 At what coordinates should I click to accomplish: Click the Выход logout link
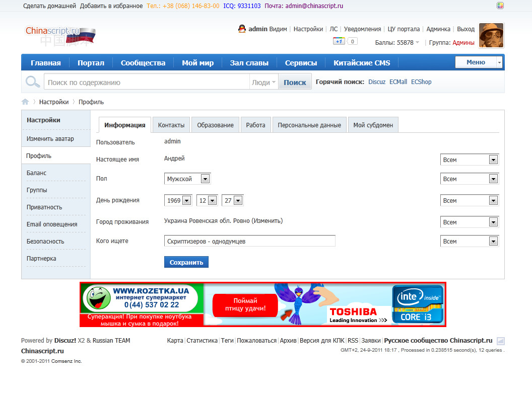465,29
